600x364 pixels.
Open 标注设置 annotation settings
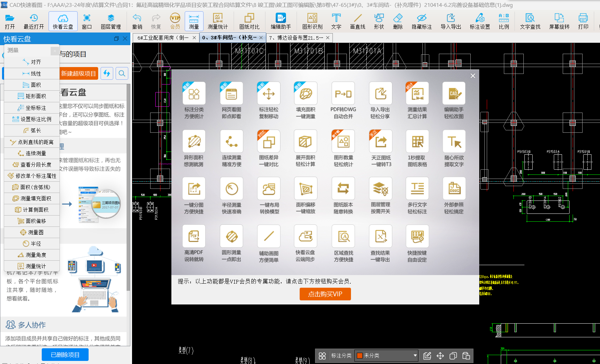coord(480,21)
